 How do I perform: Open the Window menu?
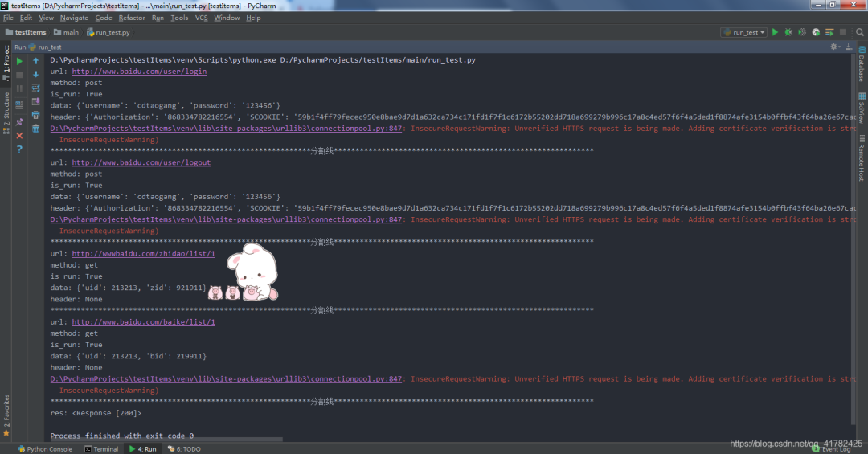click(227, 18)
